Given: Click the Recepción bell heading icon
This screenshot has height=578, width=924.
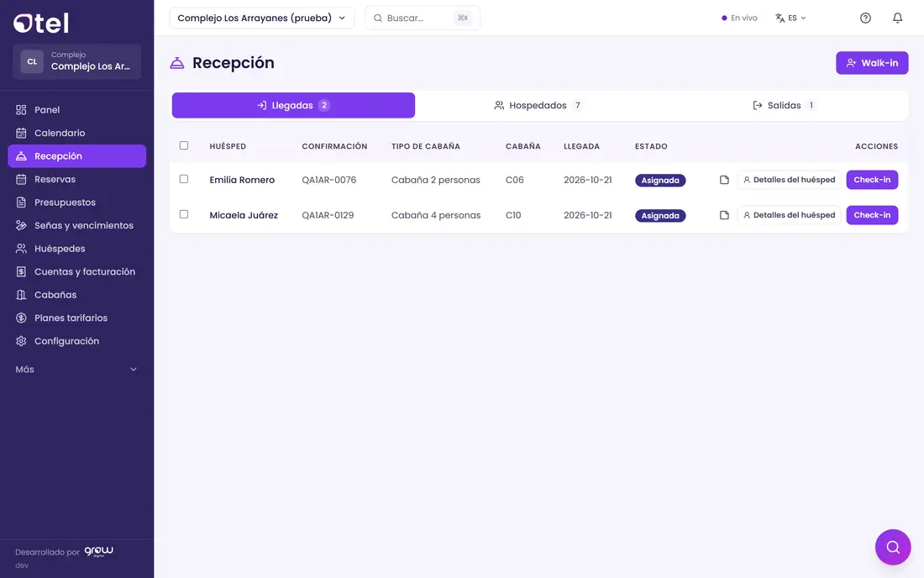Looking at the screenshot, I should [176, 62].
